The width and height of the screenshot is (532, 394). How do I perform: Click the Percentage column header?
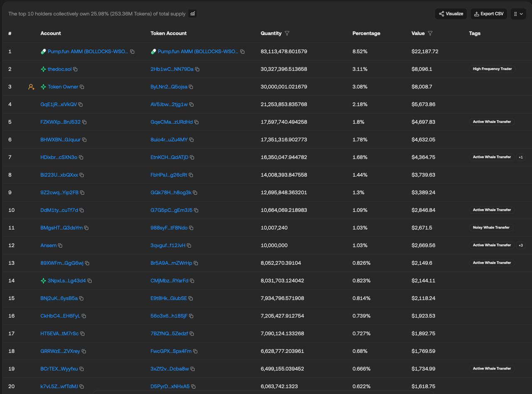(x=366, y=33)
